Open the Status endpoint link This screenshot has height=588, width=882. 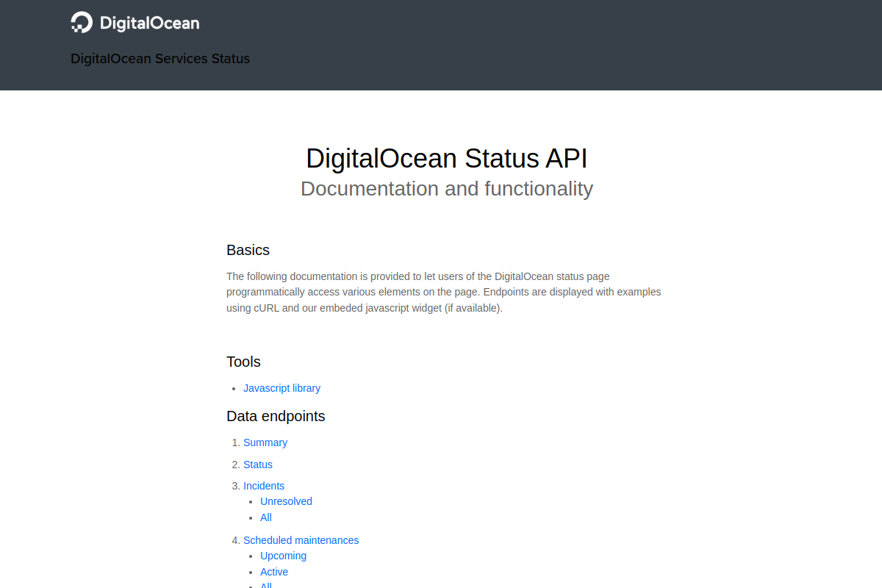click(x=258, y=465)
